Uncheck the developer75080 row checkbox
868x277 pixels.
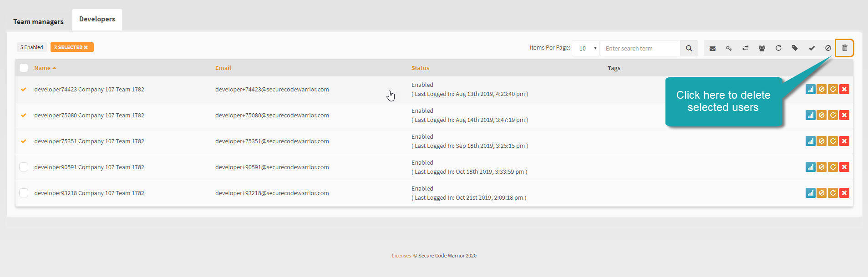(x=24, y=115)
